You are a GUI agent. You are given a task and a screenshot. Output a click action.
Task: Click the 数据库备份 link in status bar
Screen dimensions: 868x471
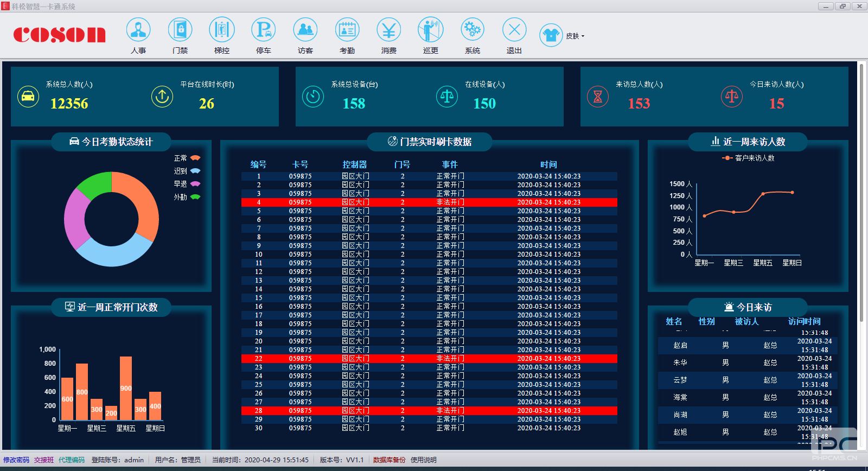tap(389, 460)
